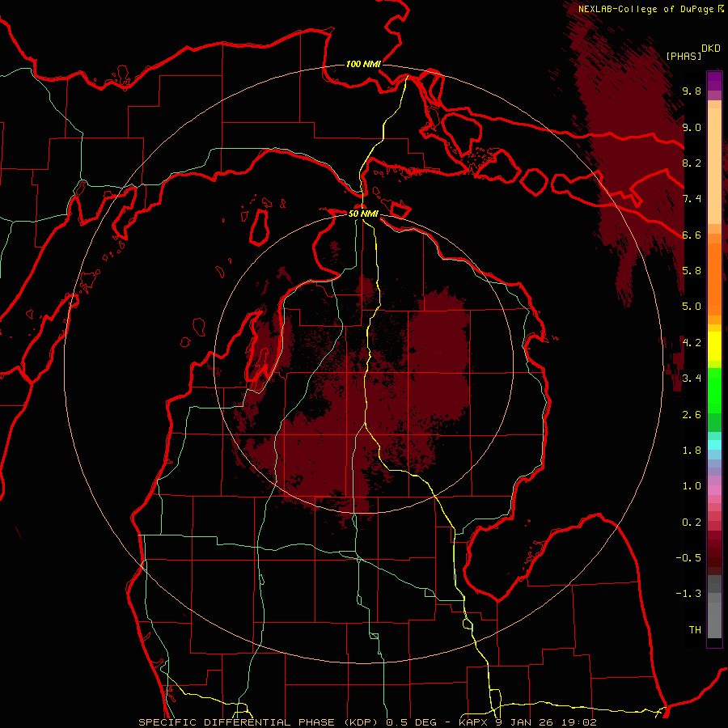Click the 50 NMI range ring label
This screenshot has width=728, height=728.
tap(363, 214)
